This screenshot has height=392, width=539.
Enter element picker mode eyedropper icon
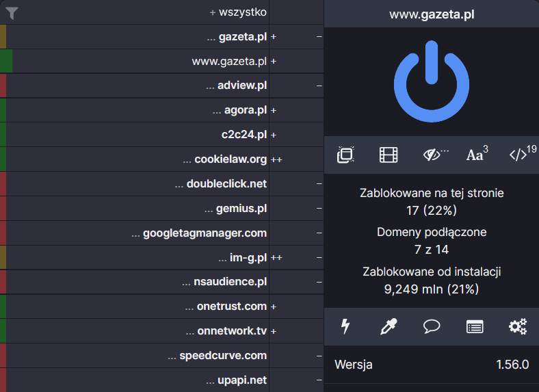tap(389, 326)
